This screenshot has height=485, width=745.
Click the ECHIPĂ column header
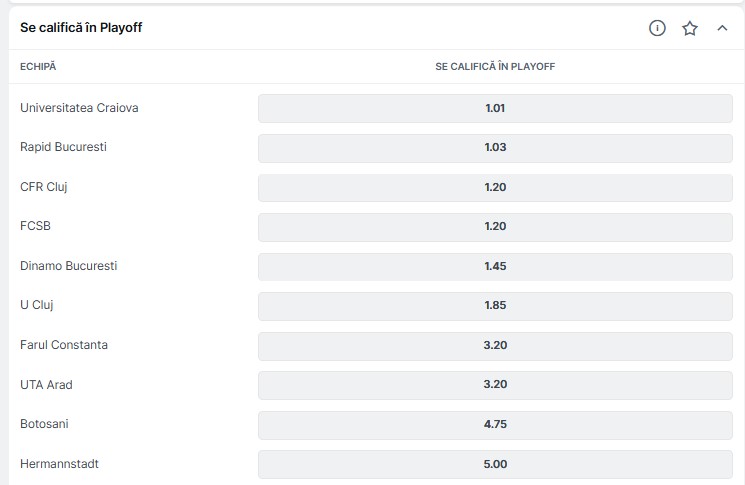38,66
